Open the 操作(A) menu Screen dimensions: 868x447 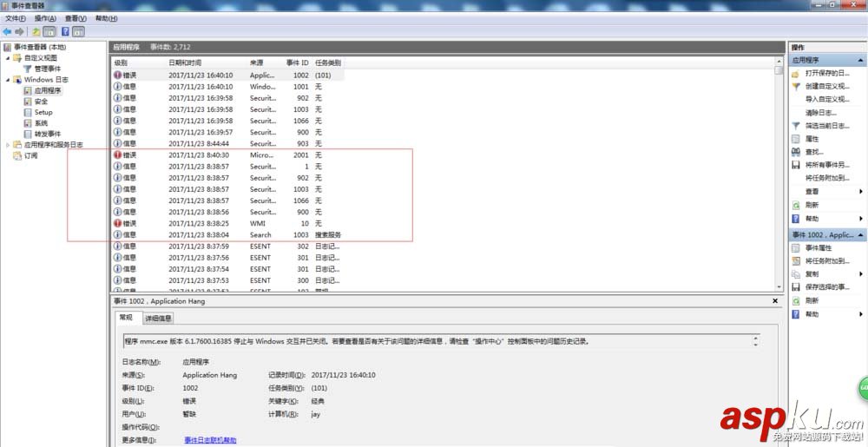pyautogui.click(x=45, y=18)
